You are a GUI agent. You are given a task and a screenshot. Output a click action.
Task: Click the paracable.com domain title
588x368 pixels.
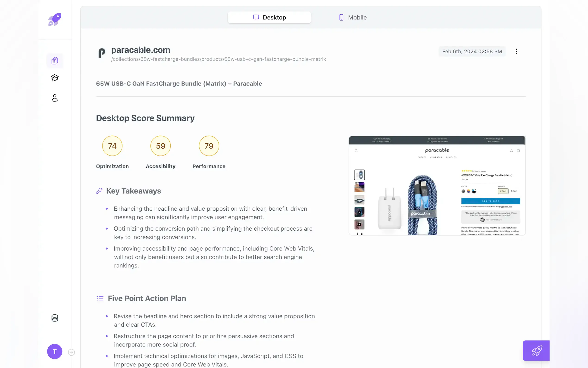coord(141,50)
